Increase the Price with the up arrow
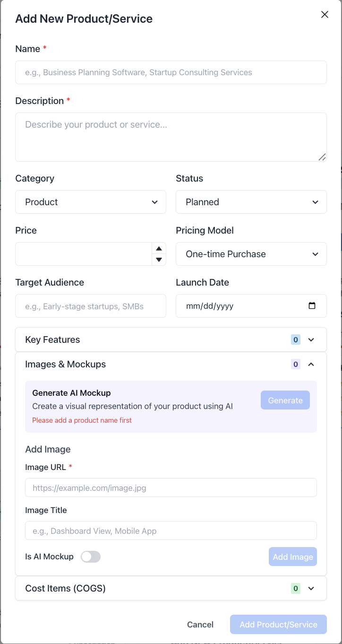342x644 pixels. click(x=159, y=249)
